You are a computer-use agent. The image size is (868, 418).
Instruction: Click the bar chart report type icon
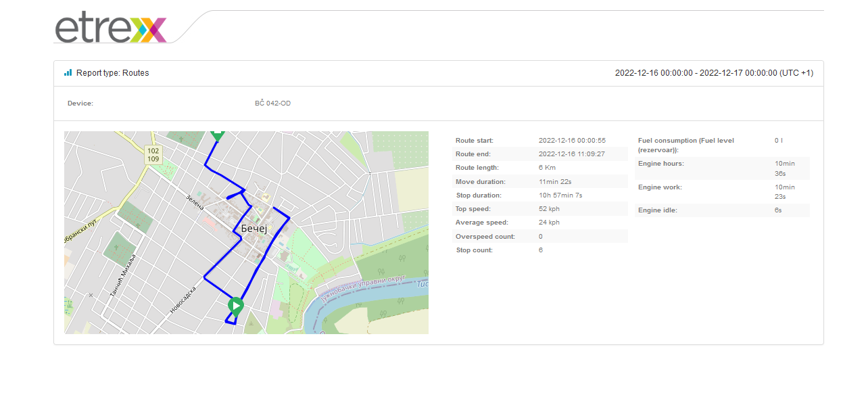tap(68, 72)
